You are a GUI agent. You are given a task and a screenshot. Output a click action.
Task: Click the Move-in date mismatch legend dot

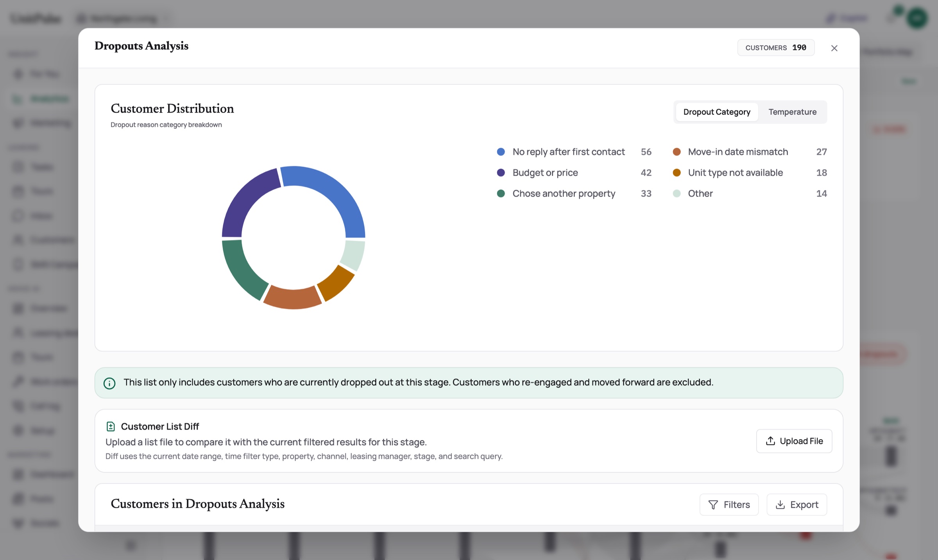[x=677, y=152]
